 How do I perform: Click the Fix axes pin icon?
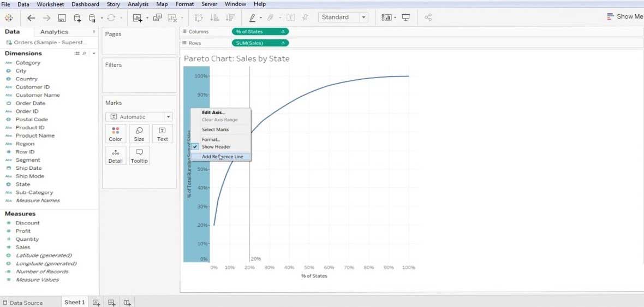click(305, 17)
